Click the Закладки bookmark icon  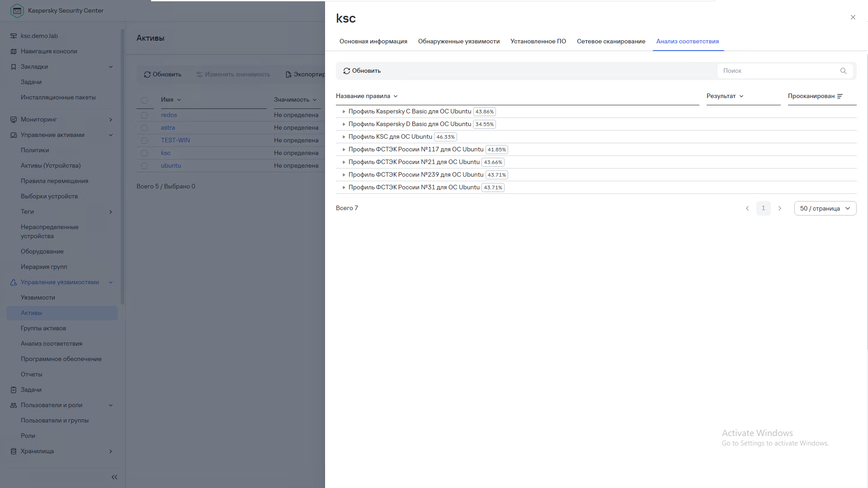14,67
